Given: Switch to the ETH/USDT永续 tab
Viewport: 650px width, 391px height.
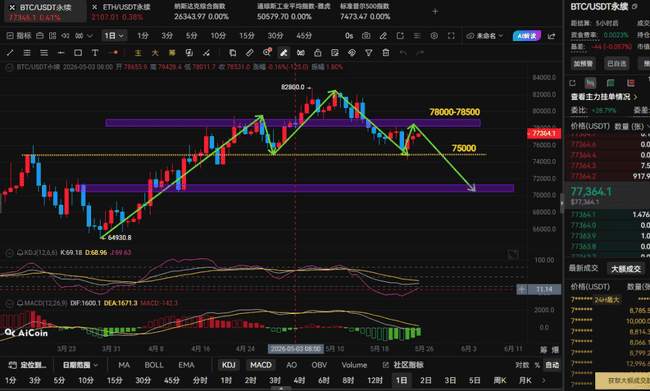Looking at the screenshot, I should (x=121, y=12).
